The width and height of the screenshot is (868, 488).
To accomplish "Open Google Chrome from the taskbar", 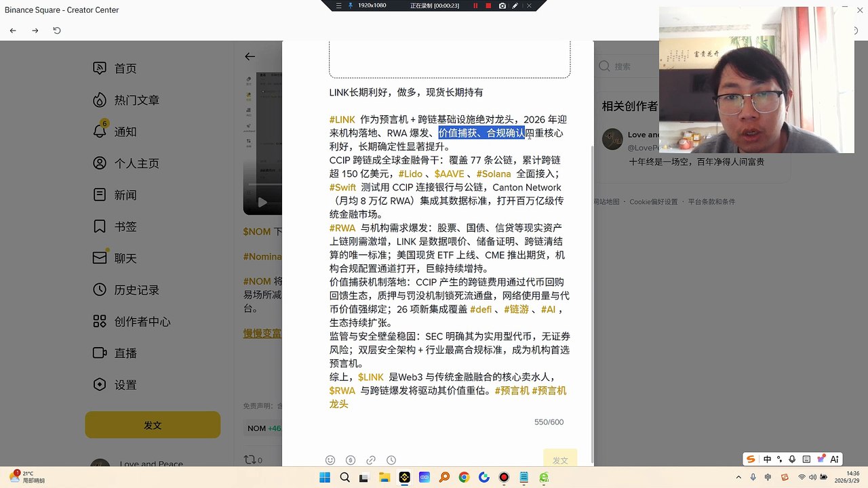I will (464, 478).
